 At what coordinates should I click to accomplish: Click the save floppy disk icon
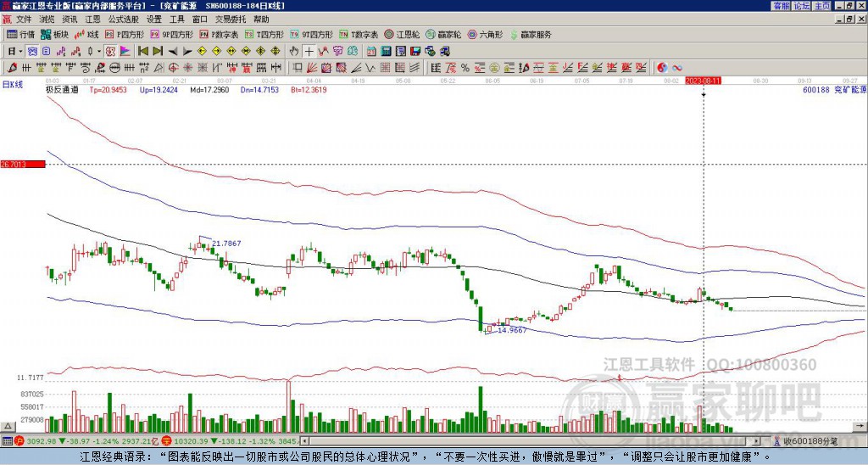tap(415, 52)
